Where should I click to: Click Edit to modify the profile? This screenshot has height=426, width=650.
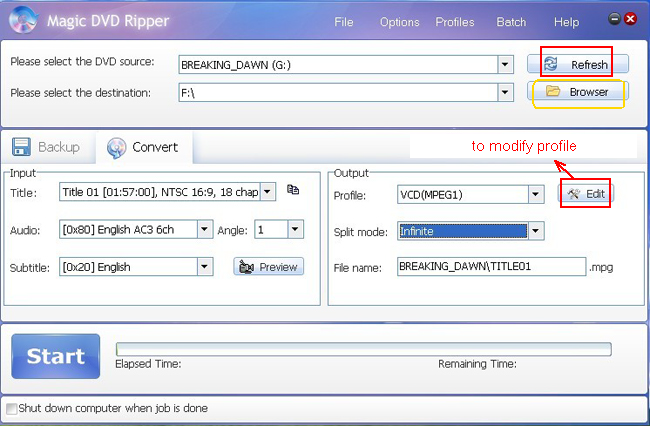[586, 194]
